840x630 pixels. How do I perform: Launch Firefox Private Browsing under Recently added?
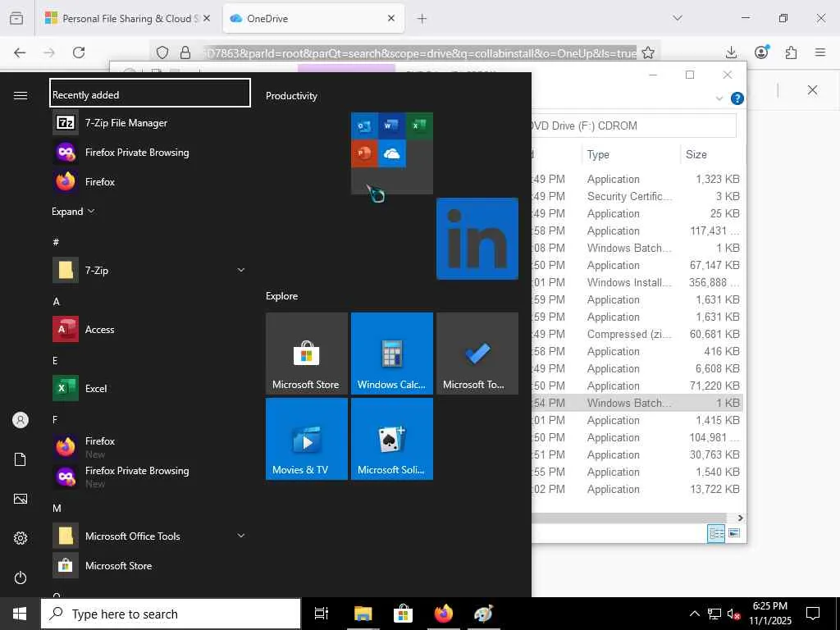coord(149,152)
